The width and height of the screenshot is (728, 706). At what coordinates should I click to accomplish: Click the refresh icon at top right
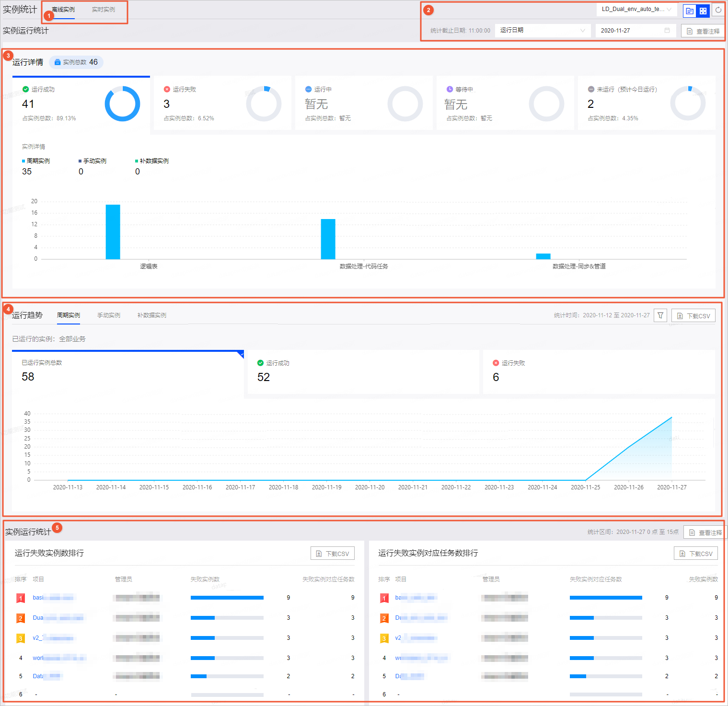click(x=718, y=10)
